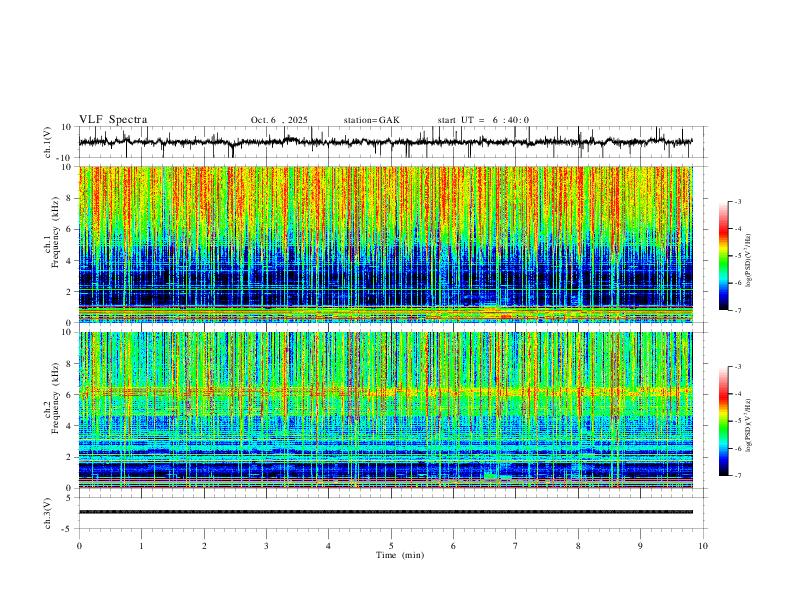Click the 'start UT = 6 :40: 0' text
792x612 pixels.
(x=483, y=120)
